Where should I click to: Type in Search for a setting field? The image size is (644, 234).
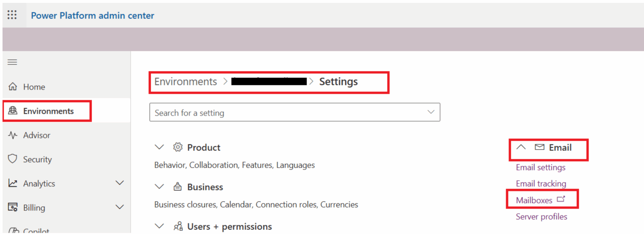click(287, 113)
